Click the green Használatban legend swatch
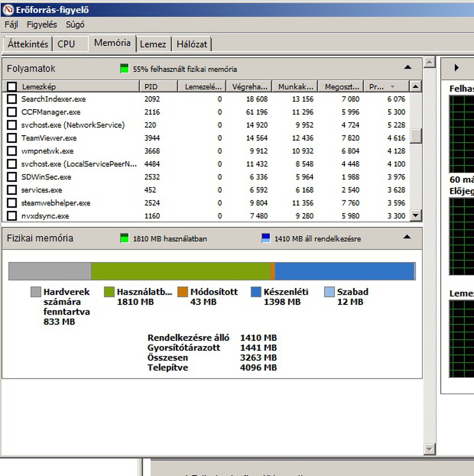The width and height of the screenshot is (474, 476). click(x=109, y=292)
